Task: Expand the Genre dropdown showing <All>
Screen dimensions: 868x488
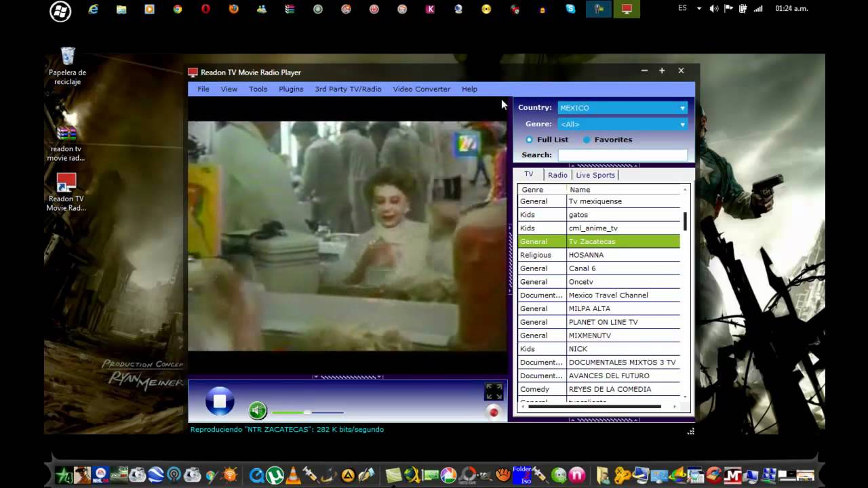Action: (623, 124)
